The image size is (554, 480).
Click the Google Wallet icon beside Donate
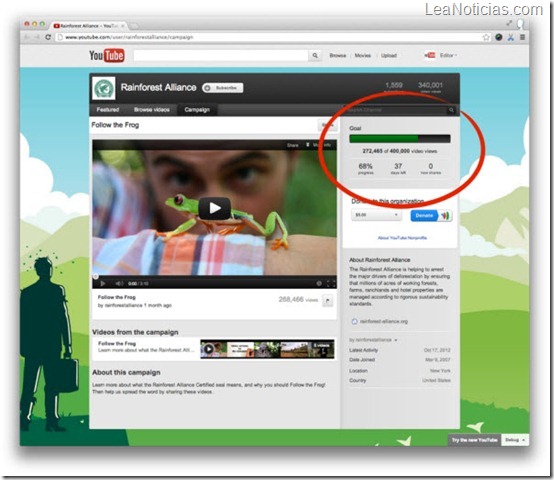click(x=445, y=215)
